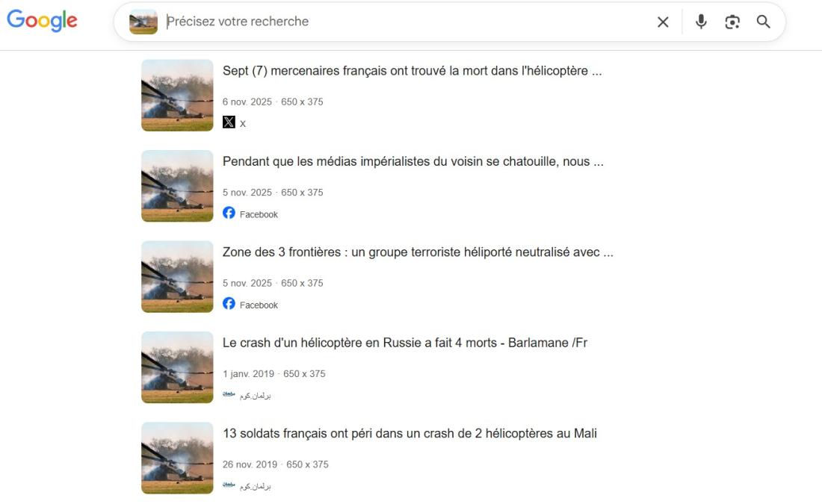822x504 pixels.
Task: Select the thumbnail of the first helicopter result
Action: 177,96
